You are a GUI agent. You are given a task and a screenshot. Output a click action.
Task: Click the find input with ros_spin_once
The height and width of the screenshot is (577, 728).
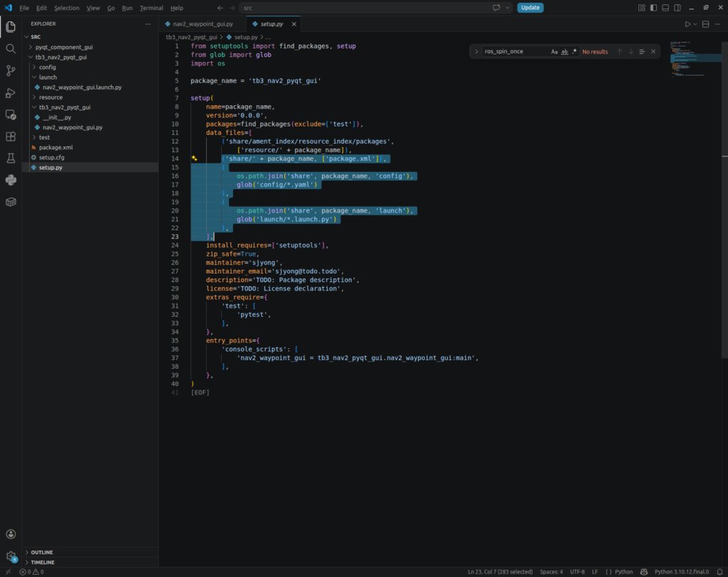point(515,52)
